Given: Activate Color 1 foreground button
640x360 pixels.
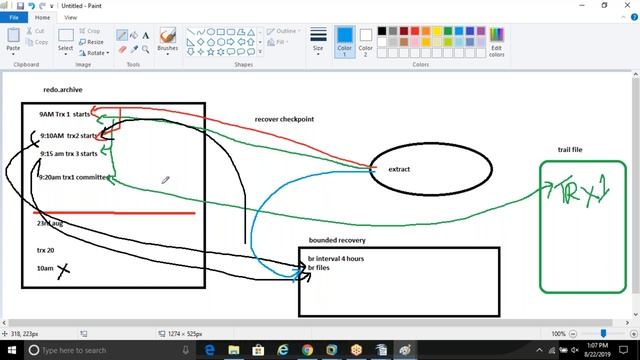Looking at the screenshot, I should [x=344, y=42].
